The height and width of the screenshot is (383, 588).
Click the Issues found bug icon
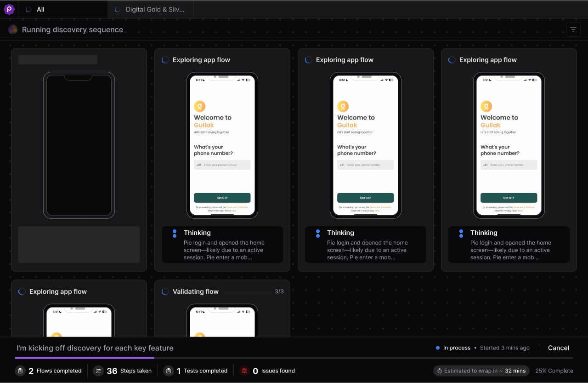[244, 371]
